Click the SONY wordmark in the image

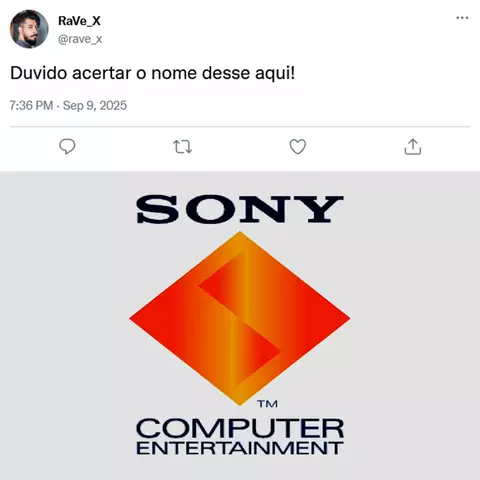tap(240, 209)
